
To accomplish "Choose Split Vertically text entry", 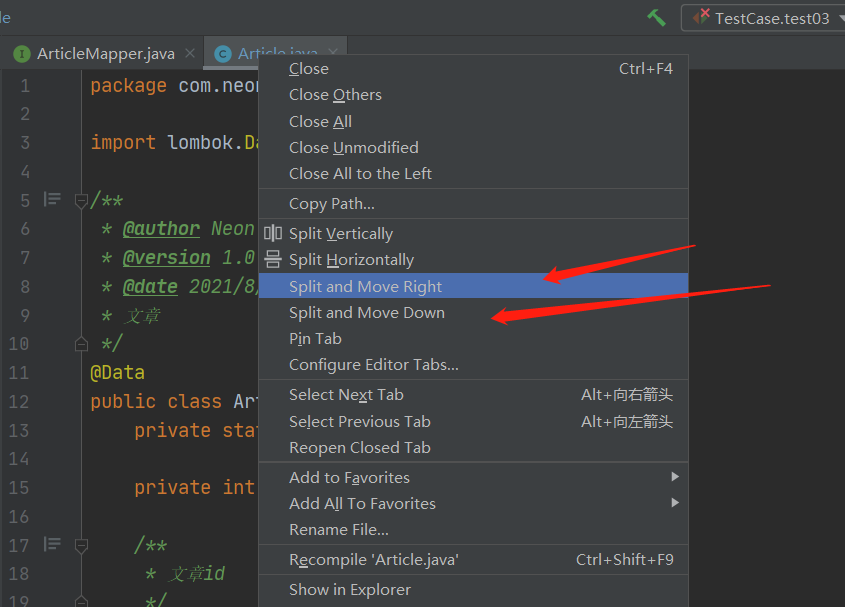I will [x=341, y=234].
